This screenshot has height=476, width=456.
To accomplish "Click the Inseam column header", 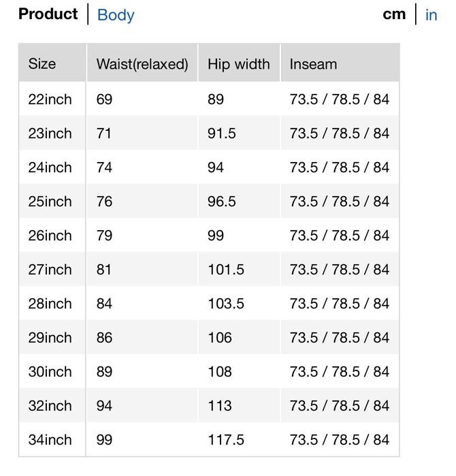I will pyautogui.click(x=313, y=64).
